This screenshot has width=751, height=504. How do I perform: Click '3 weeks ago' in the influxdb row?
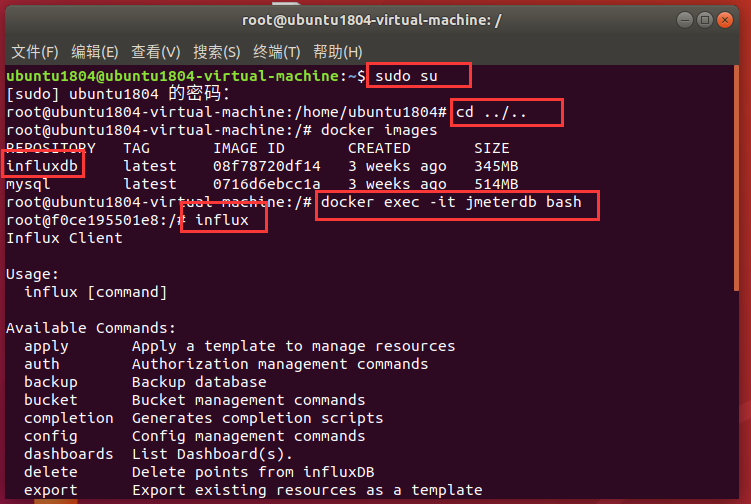pyautogui.click(x=397, y=166)
